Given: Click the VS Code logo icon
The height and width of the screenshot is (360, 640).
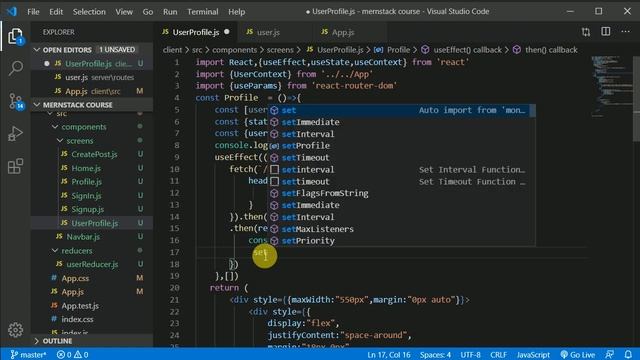Looking at the screenshot, I should pos(11,11).
